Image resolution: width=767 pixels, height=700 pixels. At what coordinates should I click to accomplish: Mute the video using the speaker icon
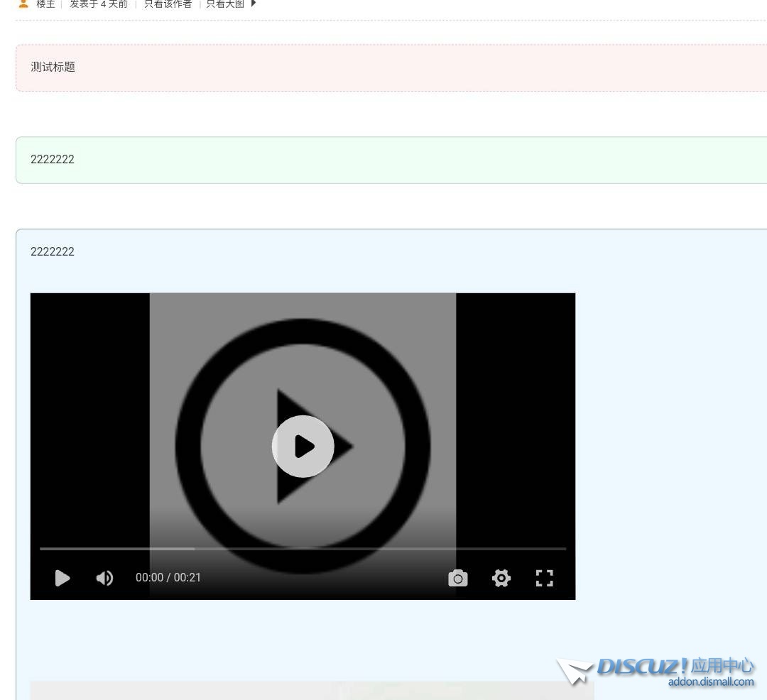(104, 578)
